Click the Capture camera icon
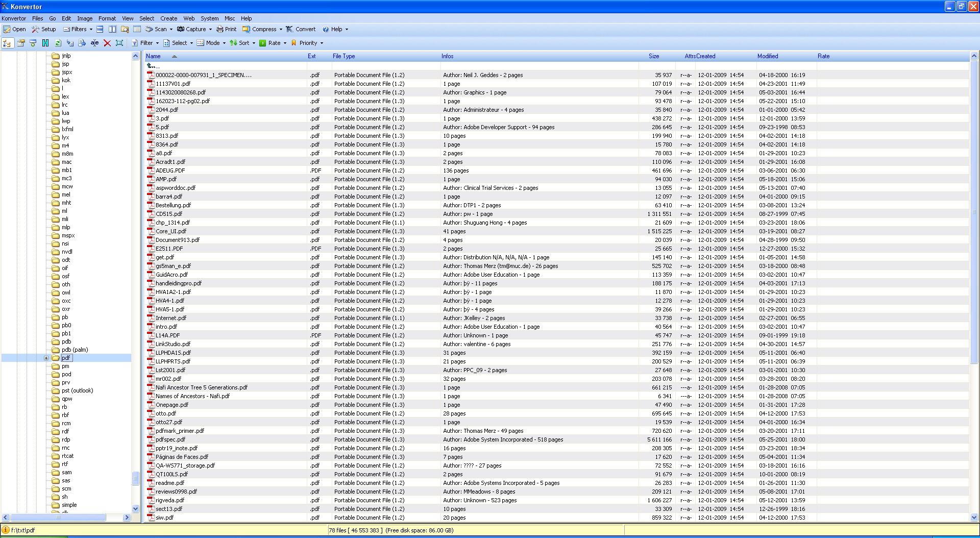Viewport: 980px width, 538px height. click(x=181, y=29)
